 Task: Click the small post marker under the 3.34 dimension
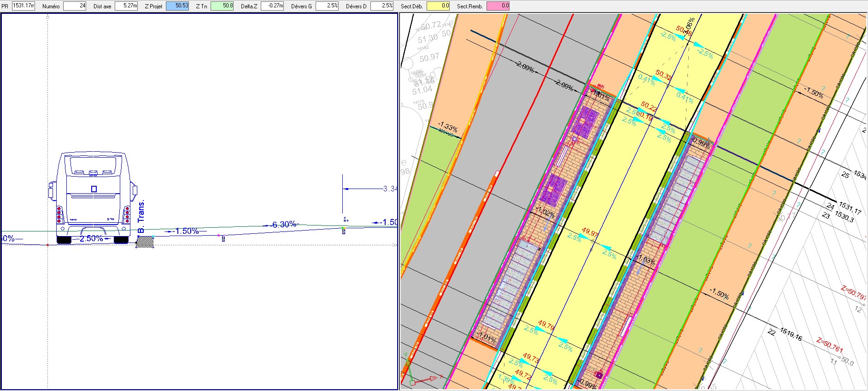344,230
